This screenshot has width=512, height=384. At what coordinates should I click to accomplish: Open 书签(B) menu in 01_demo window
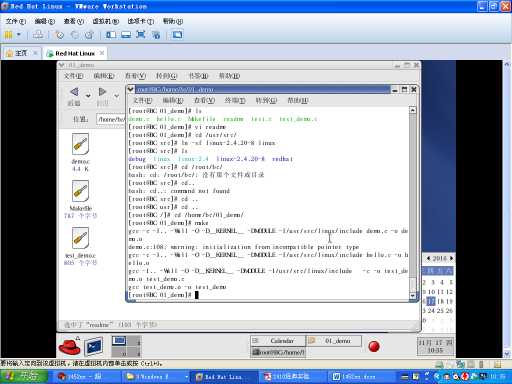tap(198, 76)
